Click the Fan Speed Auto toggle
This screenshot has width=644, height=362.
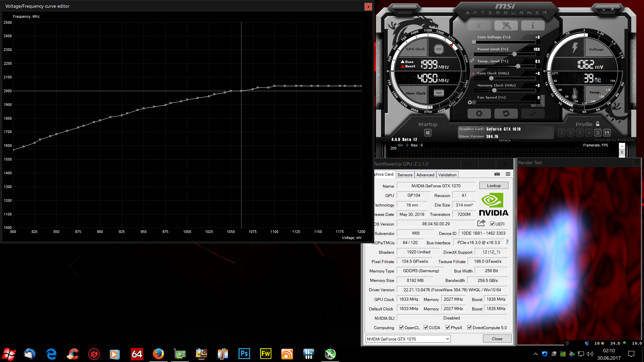539,106
